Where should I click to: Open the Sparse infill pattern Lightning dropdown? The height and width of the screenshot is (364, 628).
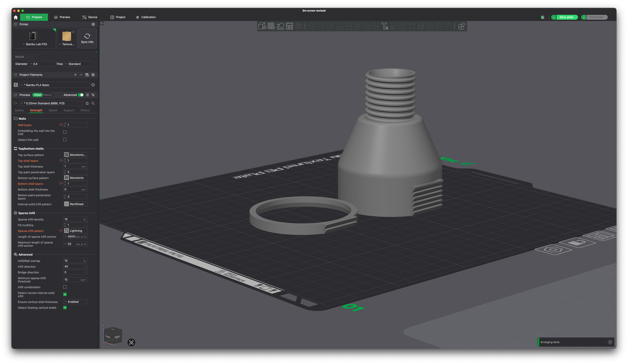(x=75, y=231)
